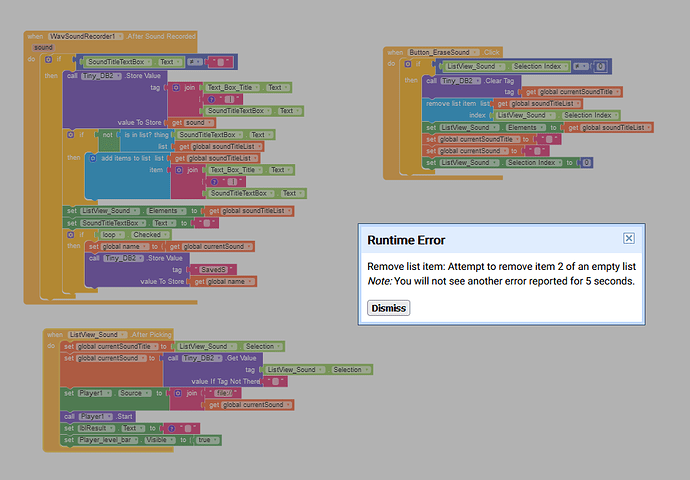The height and width of the screenshot is (480, 690).
Task: Dismiss the Runtime Error dialog
Action: pyautogui.click(x=388, y=308)
